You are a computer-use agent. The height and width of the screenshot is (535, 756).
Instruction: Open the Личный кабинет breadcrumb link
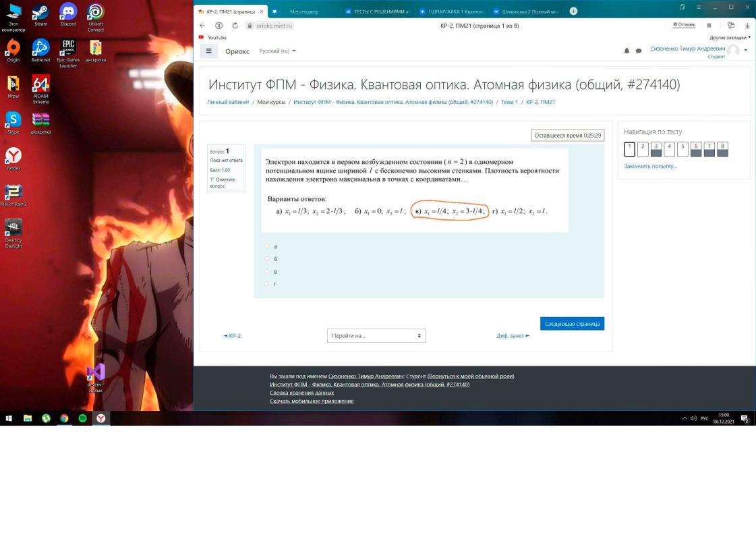point(228,103)
